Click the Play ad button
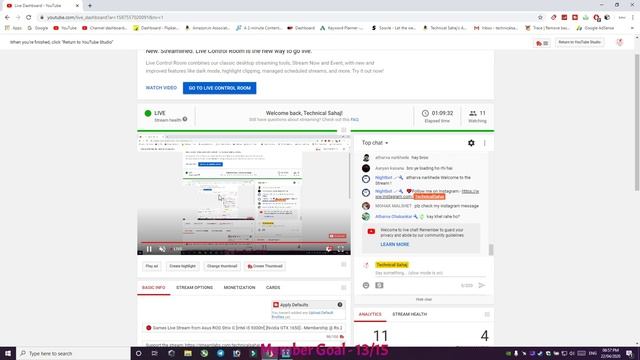The image size is (640, 360). [x=151, y=266]
